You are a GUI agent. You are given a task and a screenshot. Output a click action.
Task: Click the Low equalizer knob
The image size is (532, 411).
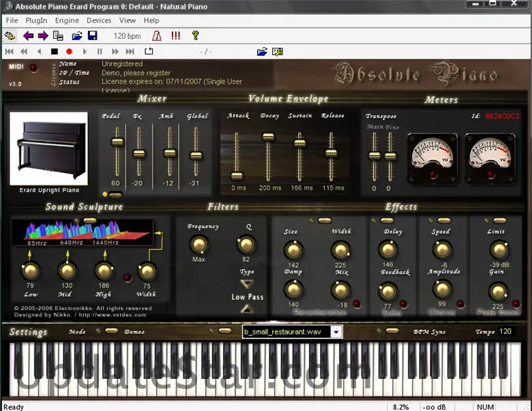pos(31,271)
